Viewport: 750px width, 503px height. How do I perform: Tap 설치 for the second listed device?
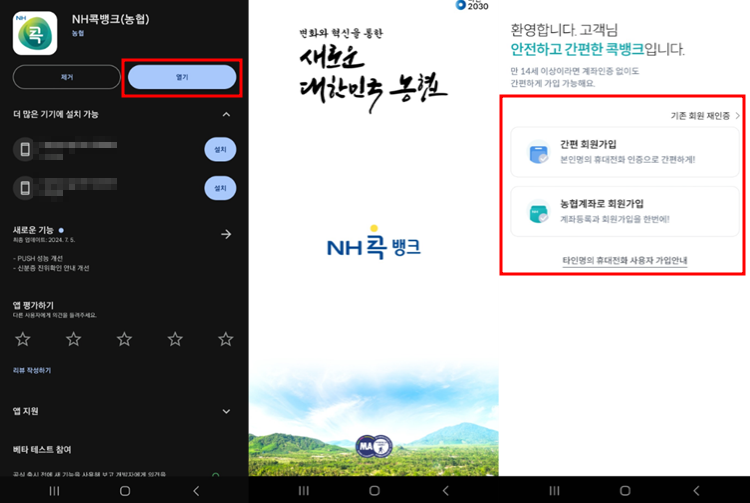pyautogui.click(x=220, y=188)
